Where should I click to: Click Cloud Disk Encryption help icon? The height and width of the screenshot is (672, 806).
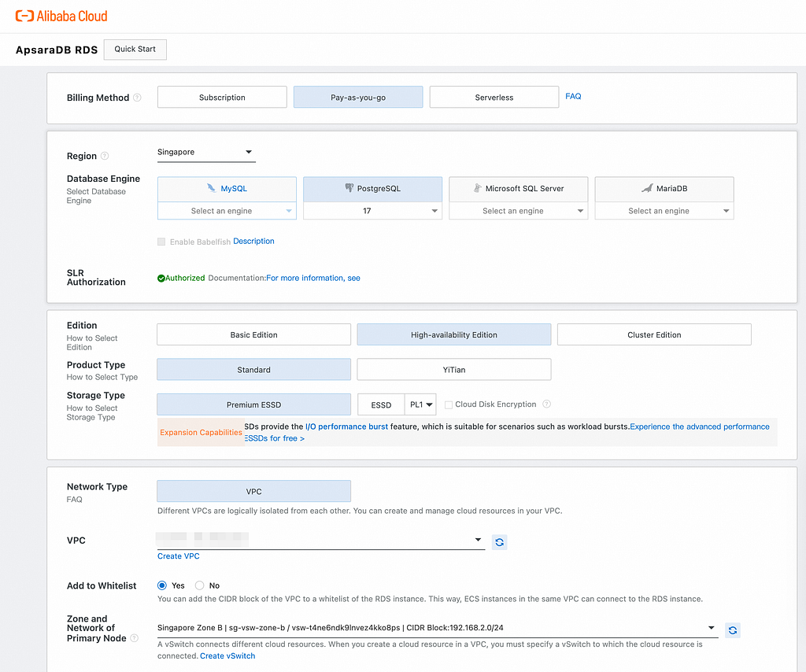547,404
